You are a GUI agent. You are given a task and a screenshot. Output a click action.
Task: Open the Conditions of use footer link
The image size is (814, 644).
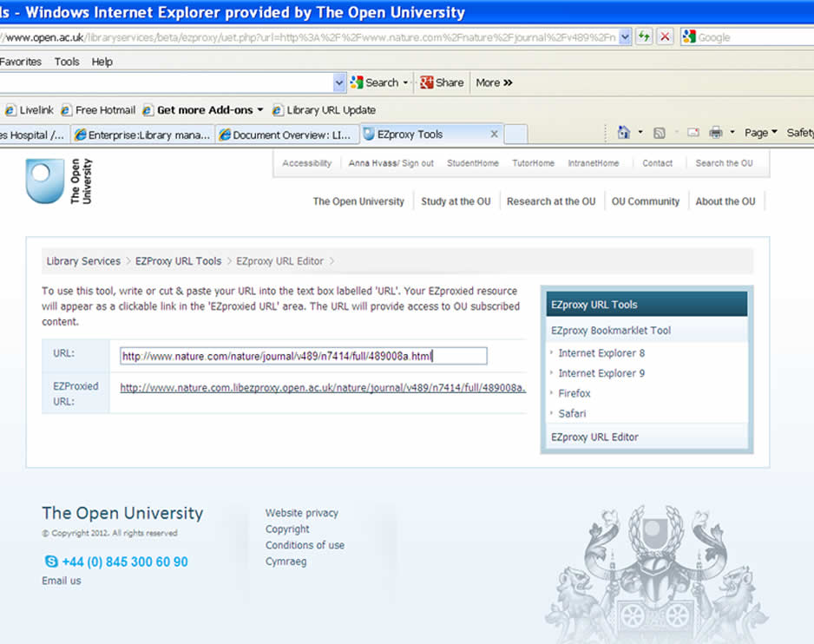pyautogui.click(x=305, y=545)
